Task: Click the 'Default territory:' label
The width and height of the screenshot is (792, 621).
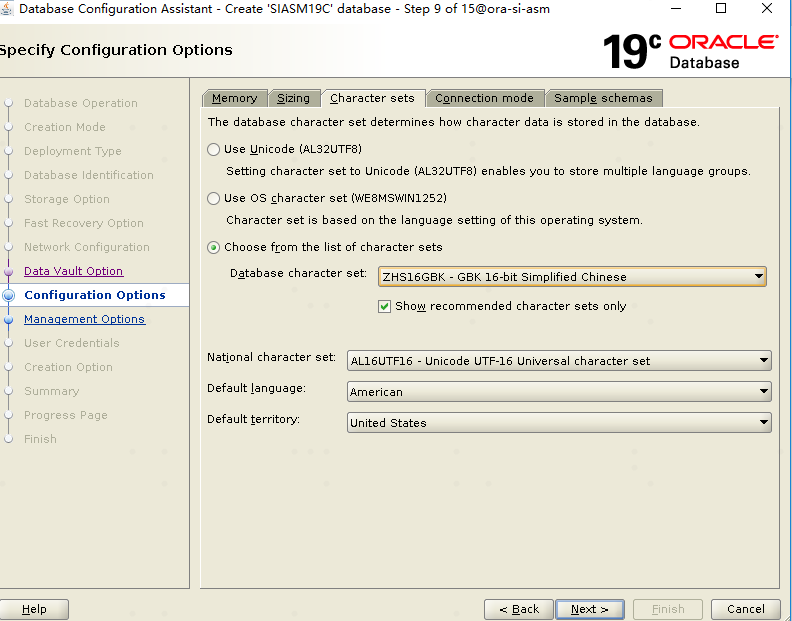Action: (x=254, y=419)
